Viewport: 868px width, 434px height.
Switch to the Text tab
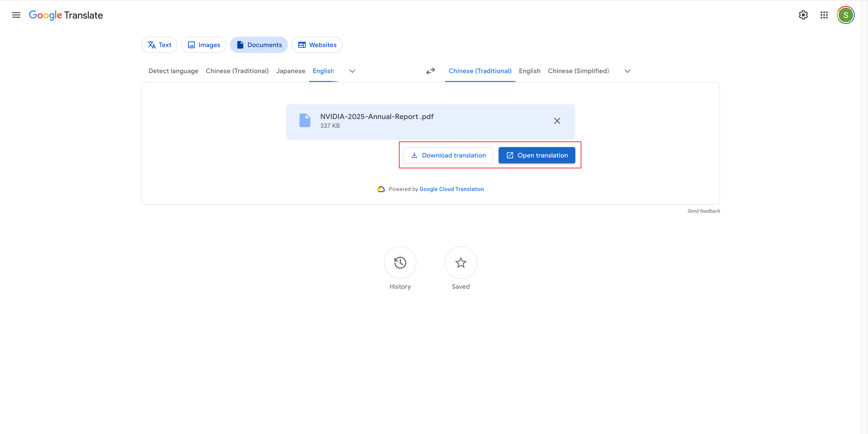click(159, 45)
